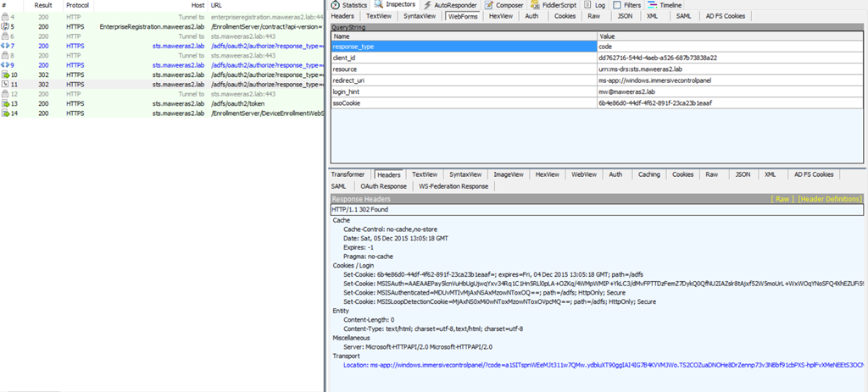
Task: Switch request inspector to the SAML tab
Action: (x=683, y=16)
